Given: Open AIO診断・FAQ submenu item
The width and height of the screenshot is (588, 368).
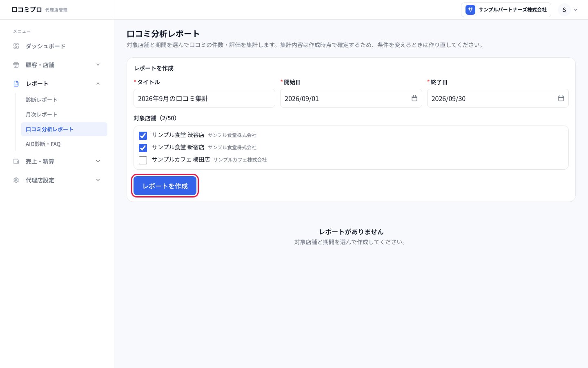Looking at the screenshot, I should point(64,144).
